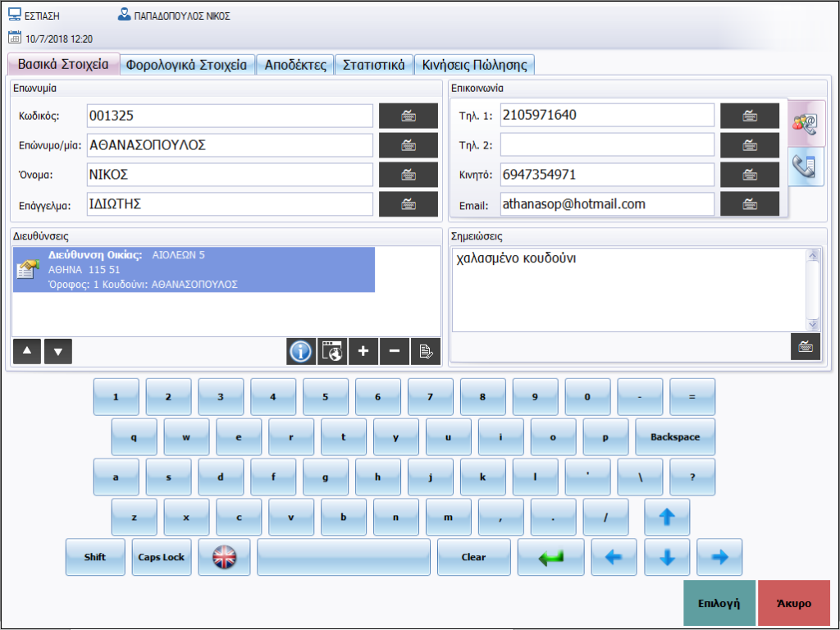Screen dimensions: 840x630
Task: Click the contacts and email icon
Action: [x=806, y=123]
